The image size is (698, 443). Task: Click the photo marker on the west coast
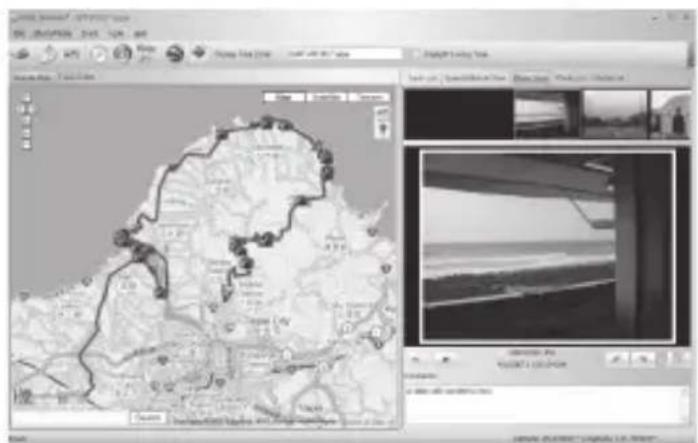[x=121, y=238]
